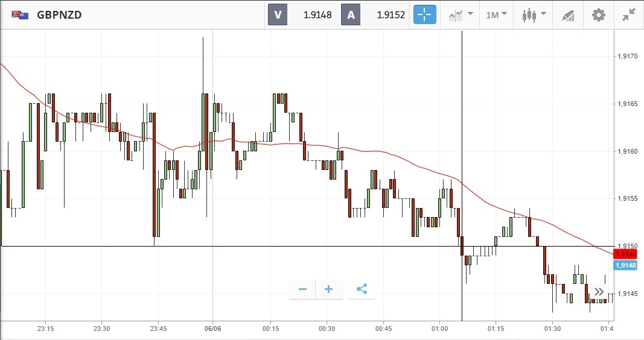
Task: Click the 01:00 time axis label
Action: [440, 329]
